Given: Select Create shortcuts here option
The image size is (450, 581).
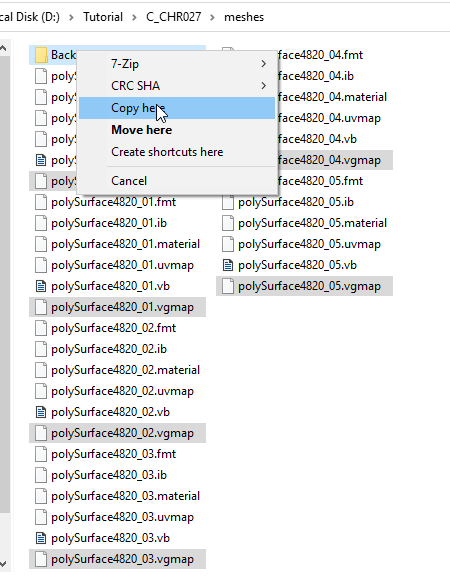Looking at the screenshot, I should (x=177, y=152).
